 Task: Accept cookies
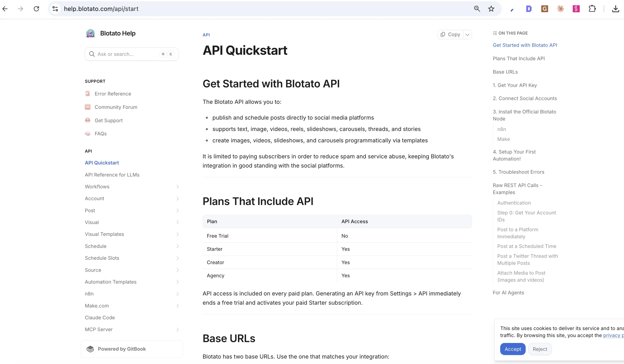[512, 349]
